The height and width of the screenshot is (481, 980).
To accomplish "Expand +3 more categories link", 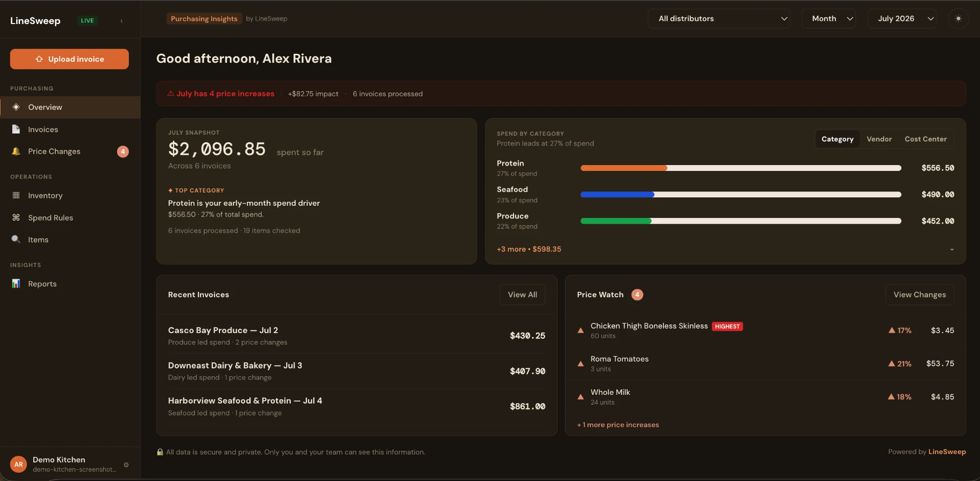I will pos(529,249).
